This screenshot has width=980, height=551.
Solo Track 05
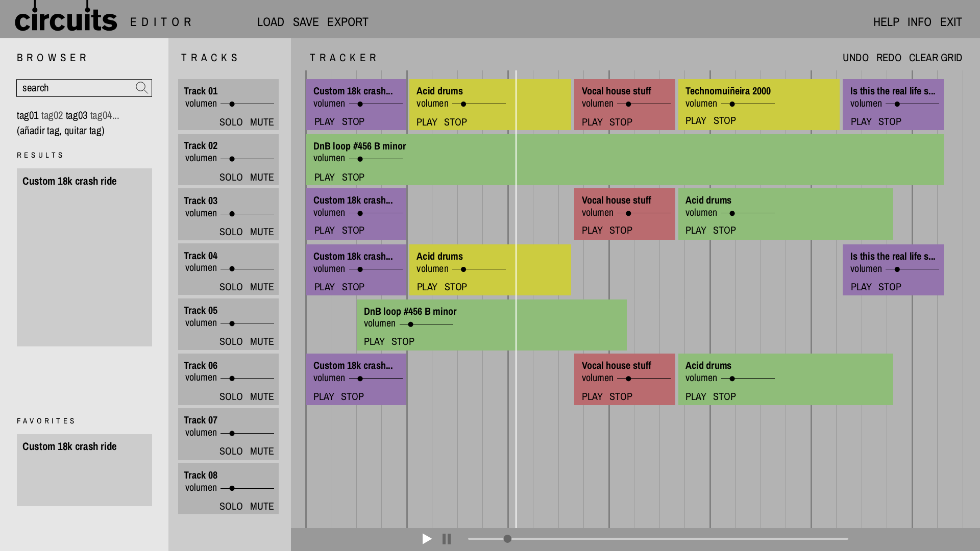coord(231,341)
